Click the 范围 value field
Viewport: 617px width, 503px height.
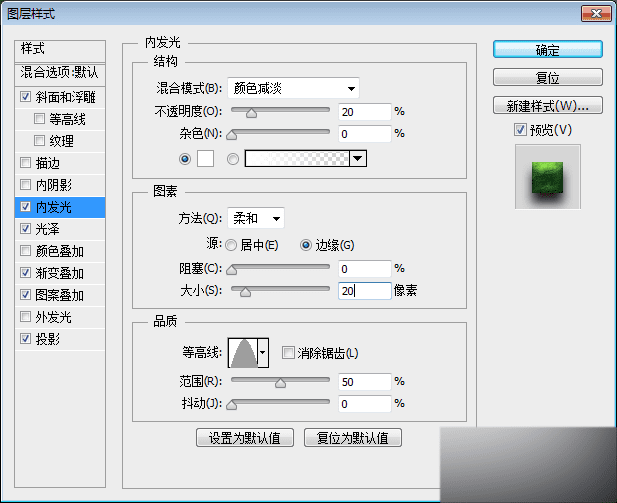pos(365,382)
